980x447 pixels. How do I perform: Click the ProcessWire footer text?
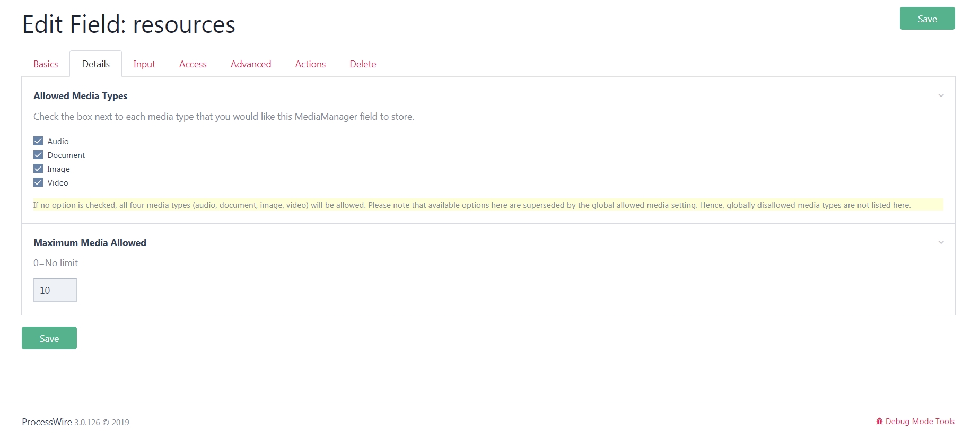pyautogui.click(x=47, y=422)
